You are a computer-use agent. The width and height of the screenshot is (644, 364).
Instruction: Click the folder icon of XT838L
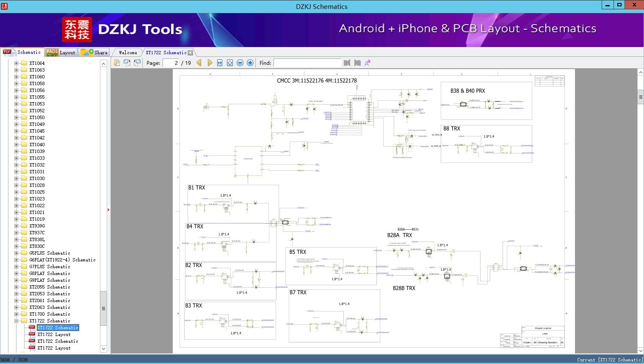(x=24, y=239)
